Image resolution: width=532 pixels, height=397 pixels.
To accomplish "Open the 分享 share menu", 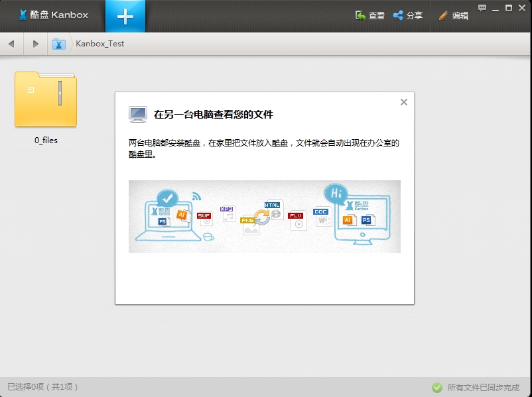I will (x=407, y=15).
